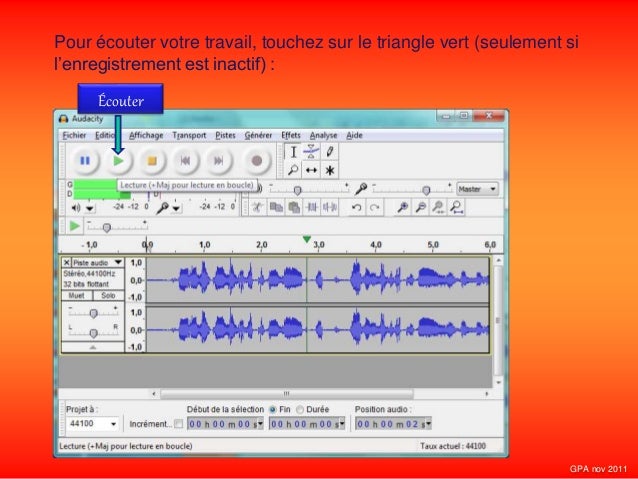The height and width of the screenshot is (479, 638).
Task: Click the Cut scissors icon
Action: click(257, 208)
